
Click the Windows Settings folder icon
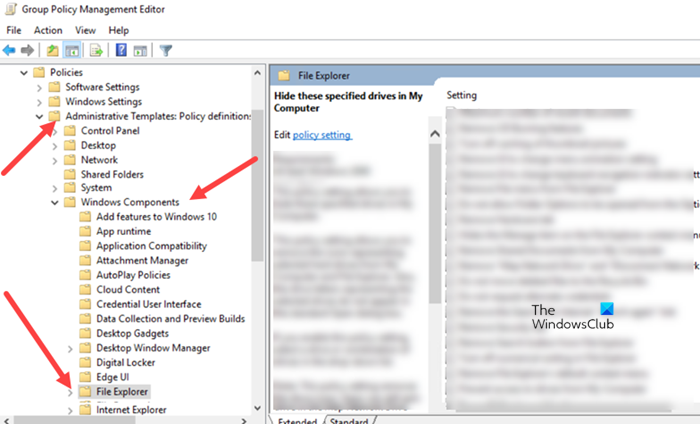[54, 101]
